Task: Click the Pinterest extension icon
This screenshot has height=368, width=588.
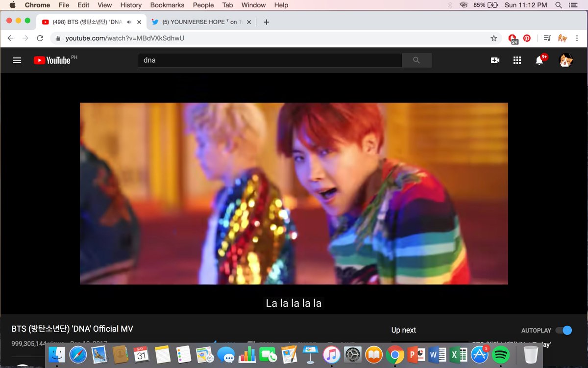Action: click(x=527, y=38)
